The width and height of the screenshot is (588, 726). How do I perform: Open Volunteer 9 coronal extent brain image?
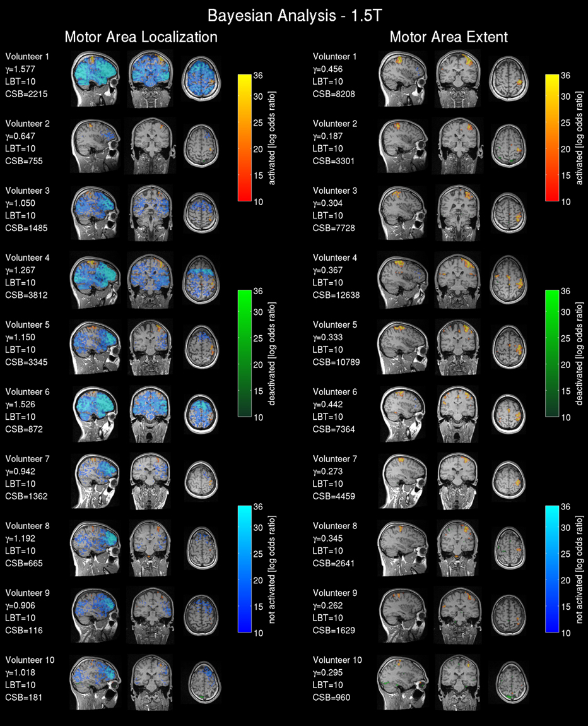coord(459,616)
